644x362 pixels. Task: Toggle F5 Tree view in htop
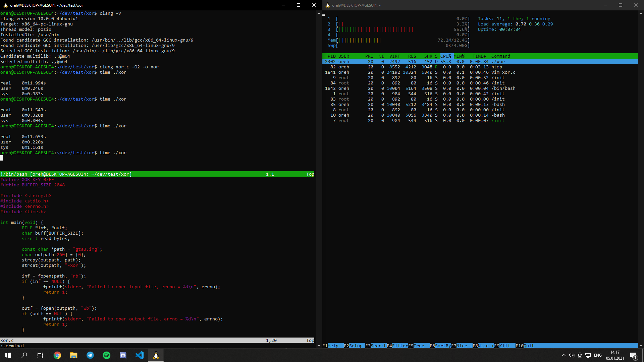[x=418, y=346]
